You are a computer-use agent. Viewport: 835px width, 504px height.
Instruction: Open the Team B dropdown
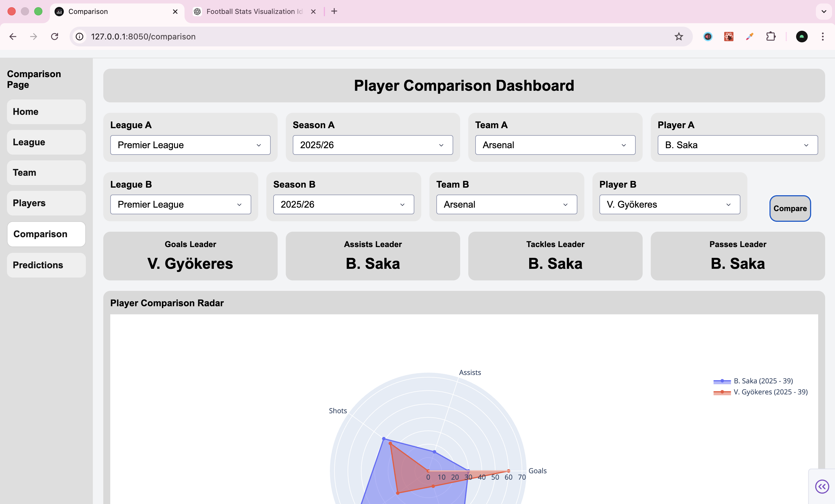coord(507,204)
